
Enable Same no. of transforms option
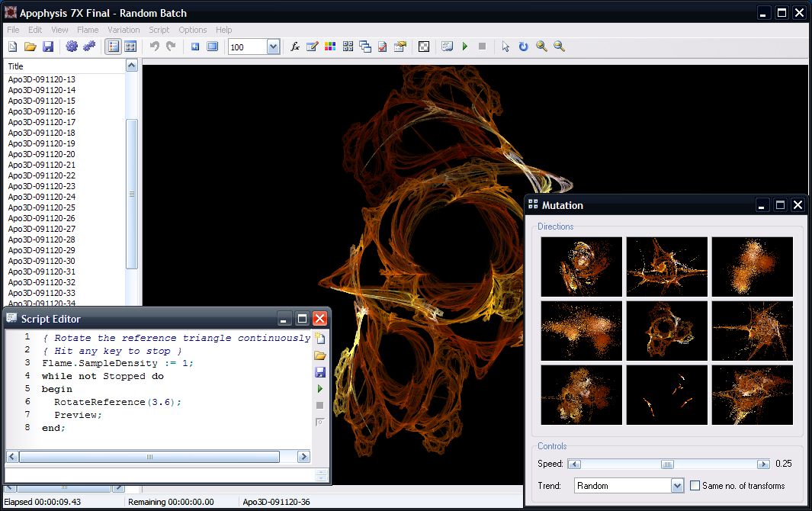pos(695,485)
